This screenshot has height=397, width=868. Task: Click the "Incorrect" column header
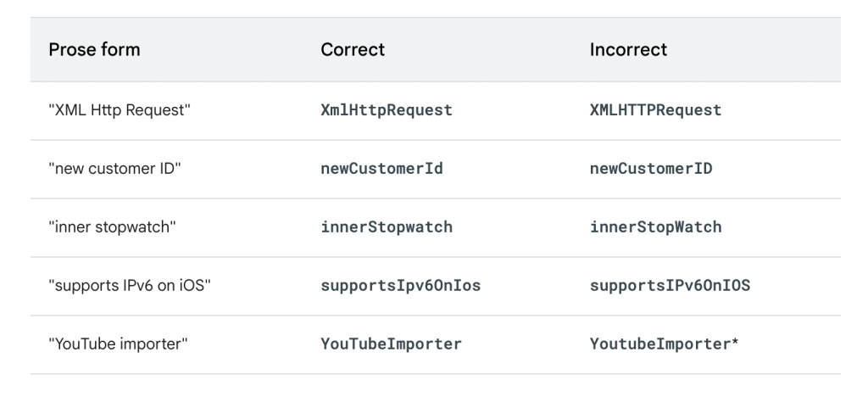coord(628,50)
